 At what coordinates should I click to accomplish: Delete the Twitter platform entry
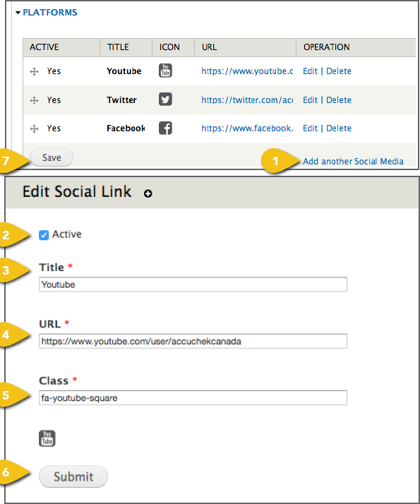[339, 100]
